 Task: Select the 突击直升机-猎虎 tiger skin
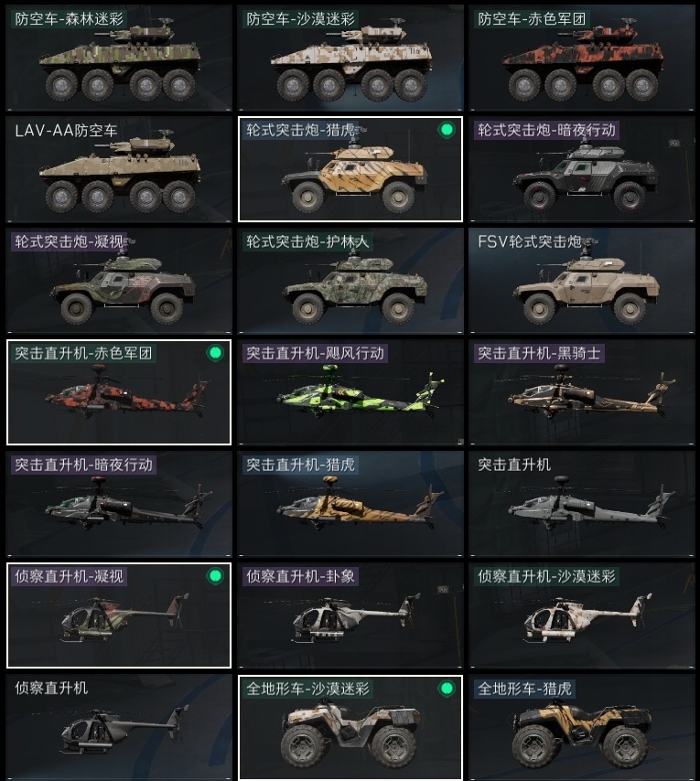coord(350,504)
